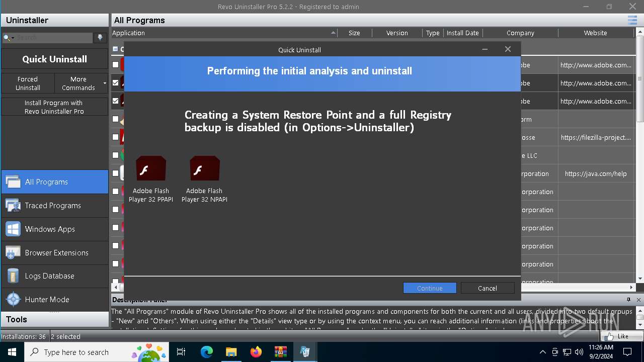644x362 pixels.
Task: Close the Description Panel
Action: coord(638,300)
